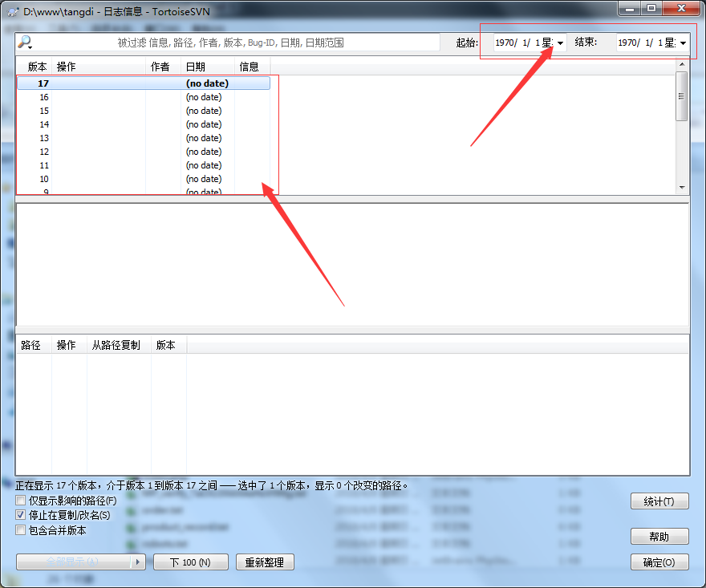Select revision 14 row
The width and height of the screenshot is (706, 588).
(x=144, y=124)
